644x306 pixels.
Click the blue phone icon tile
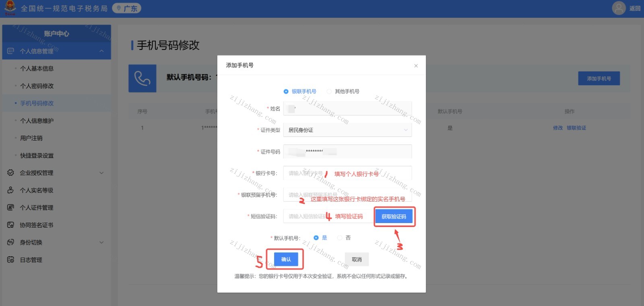[142, 79]
